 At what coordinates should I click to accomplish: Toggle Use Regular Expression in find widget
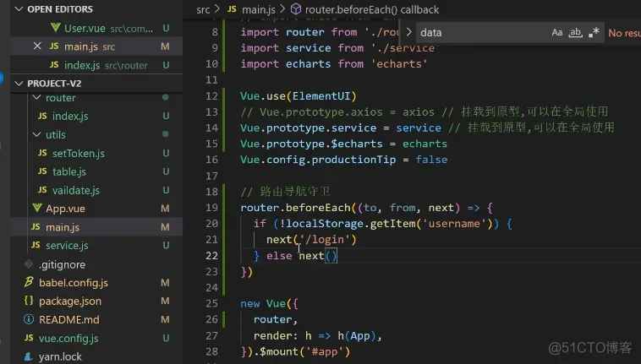point(594,32)
